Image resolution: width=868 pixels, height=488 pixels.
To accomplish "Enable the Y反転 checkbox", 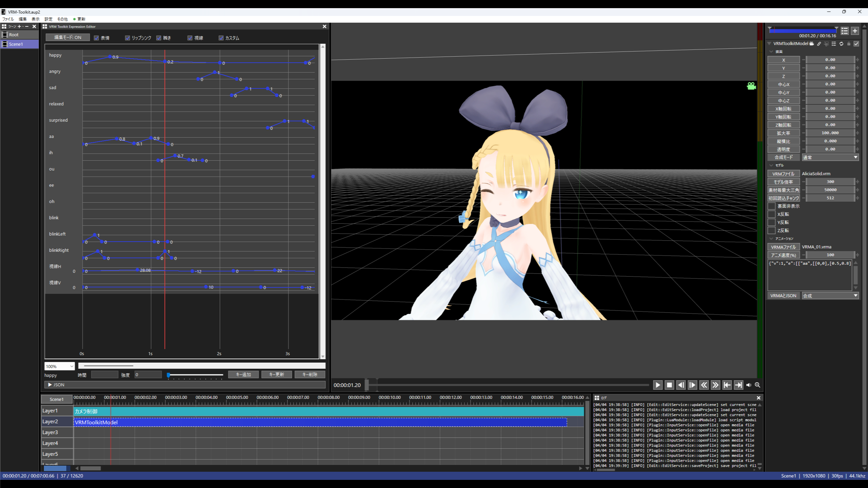I will coord(772,222).
